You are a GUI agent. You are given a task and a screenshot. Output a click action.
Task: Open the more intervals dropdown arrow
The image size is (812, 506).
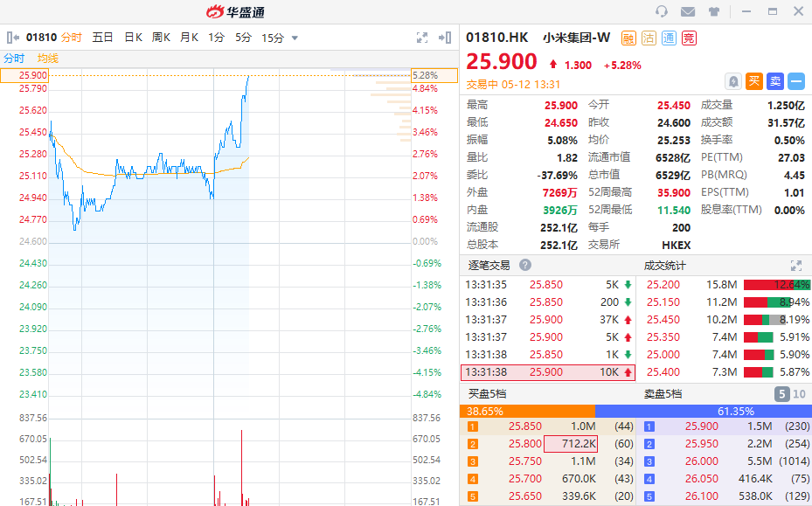(295, 38)
